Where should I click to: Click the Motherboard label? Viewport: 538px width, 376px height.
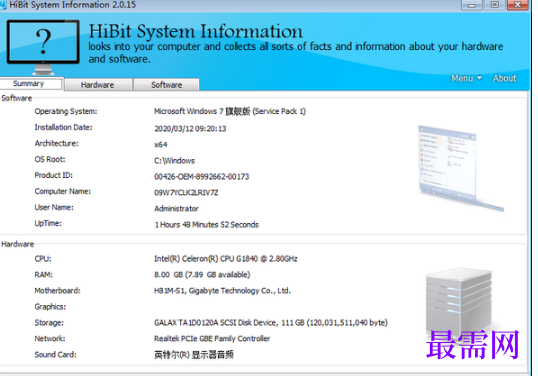click(x=57, y=291)
